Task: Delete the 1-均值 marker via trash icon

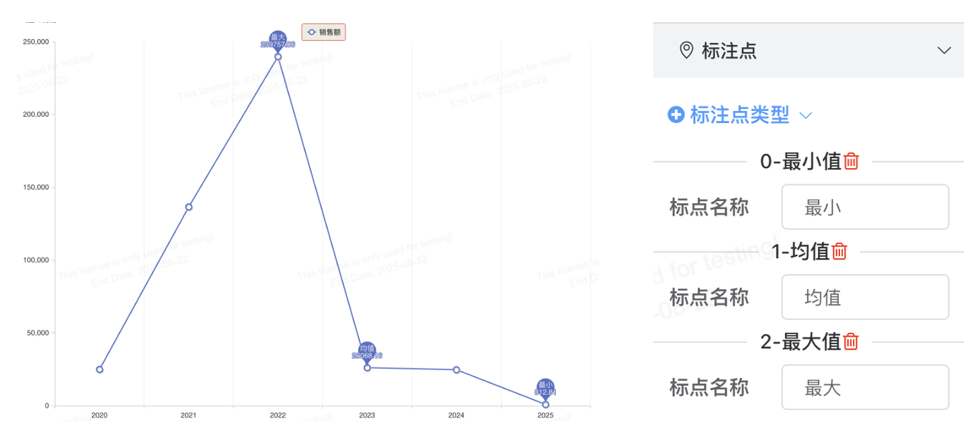Action: (x=840, y=251)
